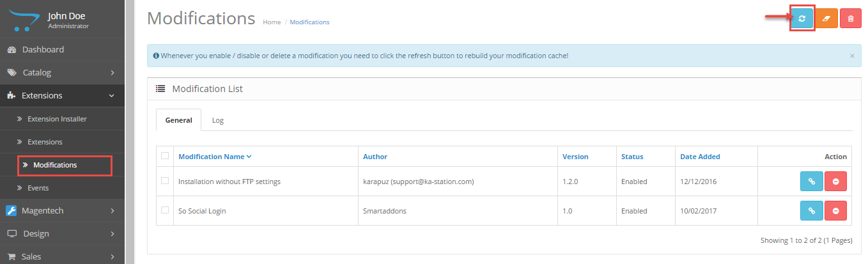Expand the Catalog sidebar menu
Screen dimensions: 868x264
point(62,73)
